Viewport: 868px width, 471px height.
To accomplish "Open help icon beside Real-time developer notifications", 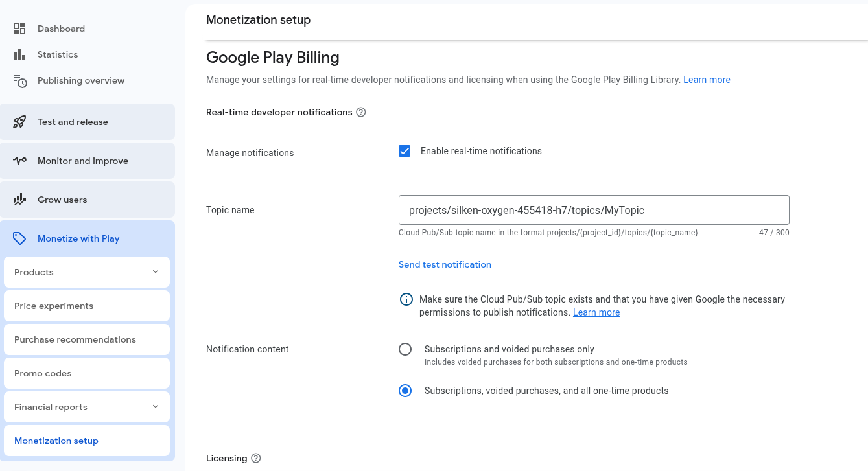I will (361, 112).
